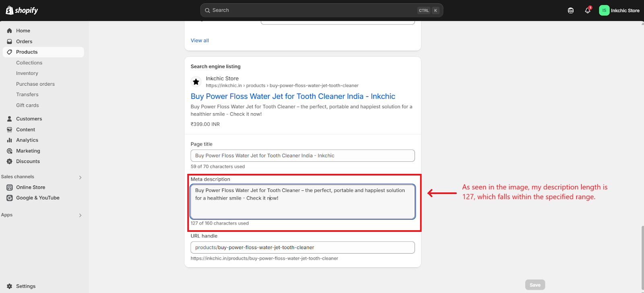This screenshot has width=644, height=293.
Task: Click the Settings gear icon
Action: pyautogui.click(x=9, y=286)
